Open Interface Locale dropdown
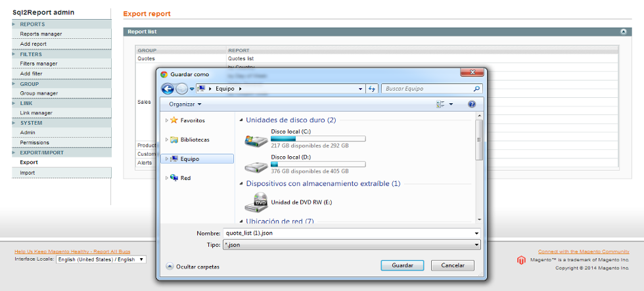Image resolution: width=644 pixels, height=291 pixels. coord(101,259)
